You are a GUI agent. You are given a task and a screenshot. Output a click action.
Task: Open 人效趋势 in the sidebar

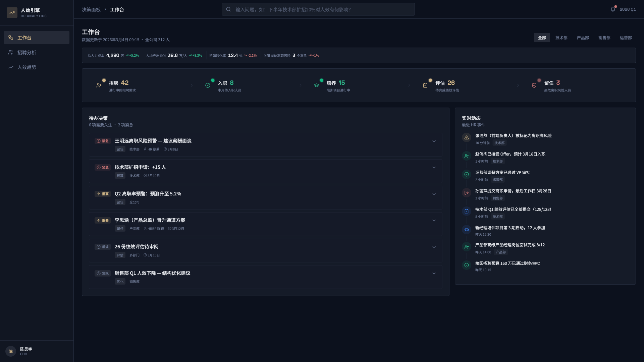[27, 67]
